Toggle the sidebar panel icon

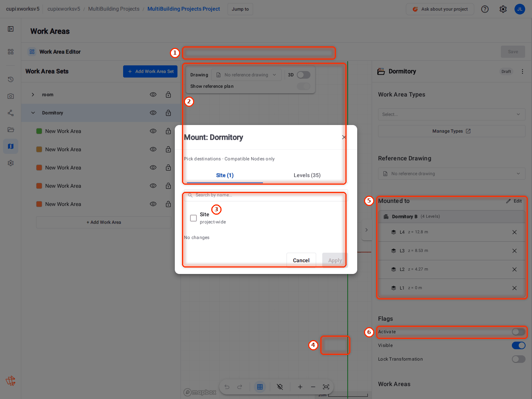(11, 29)
